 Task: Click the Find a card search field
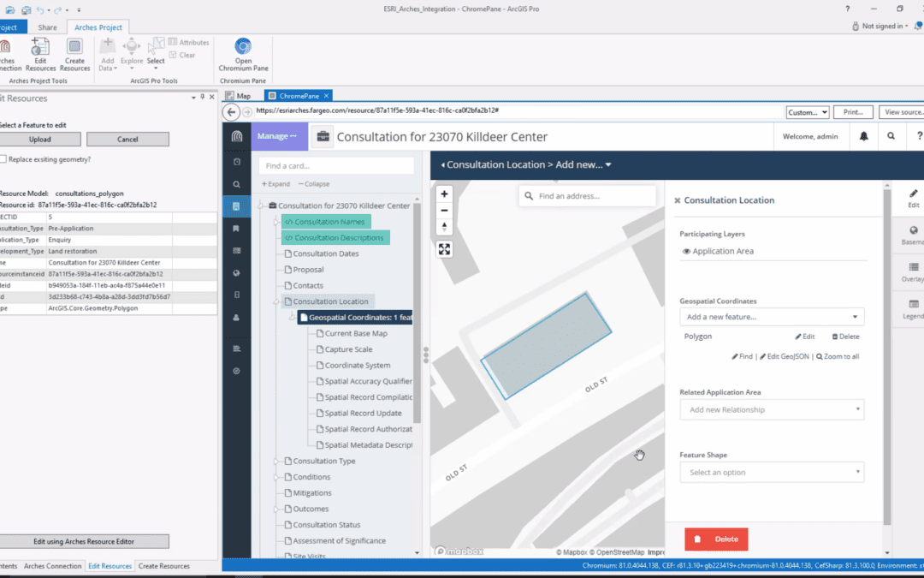pyautogui.click(x=335, y=164)
